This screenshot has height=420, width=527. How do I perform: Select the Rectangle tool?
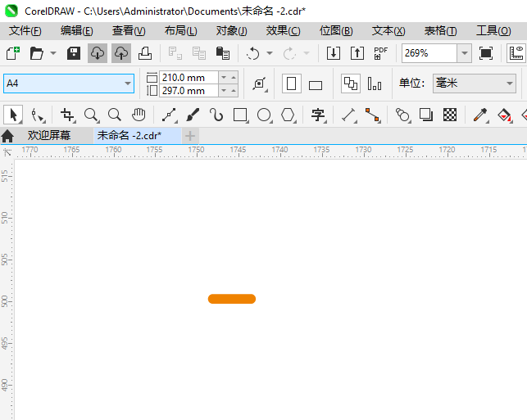pos(241,115)
